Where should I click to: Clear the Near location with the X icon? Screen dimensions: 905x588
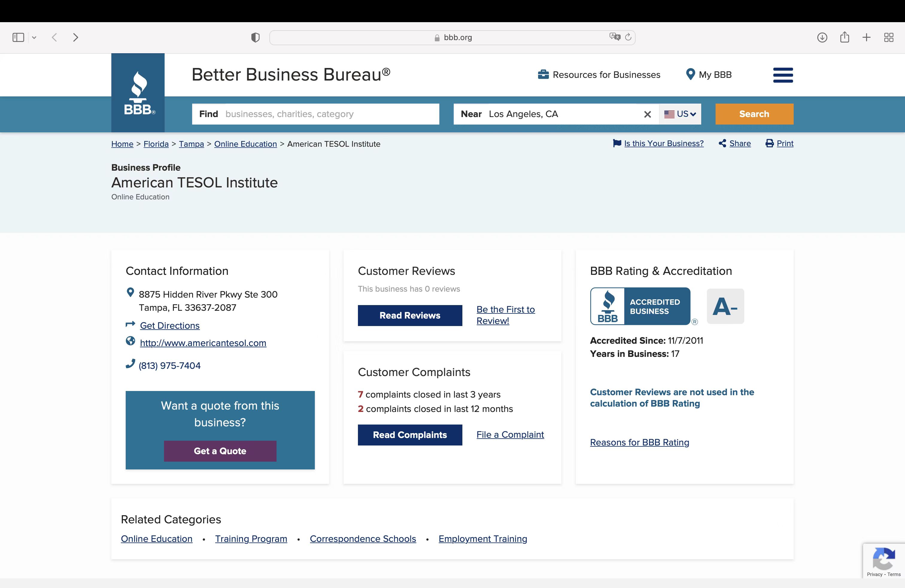[647, 114]
